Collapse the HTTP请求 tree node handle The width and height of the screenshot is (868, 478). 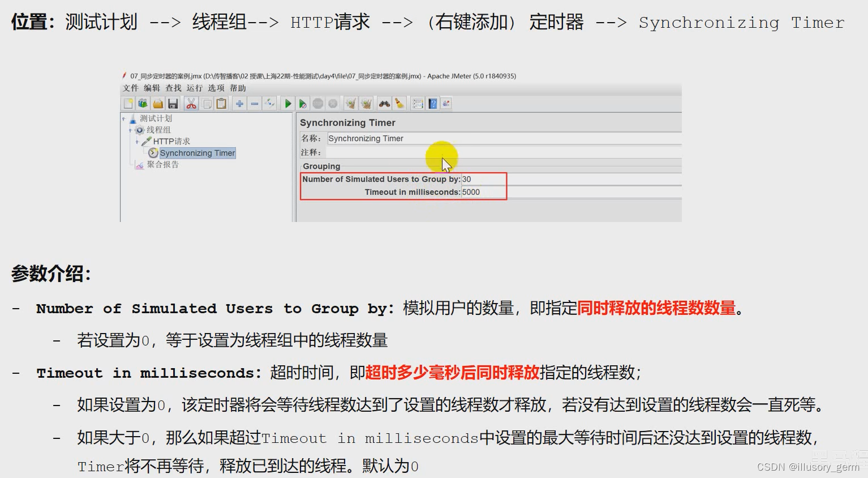[137, 142]
